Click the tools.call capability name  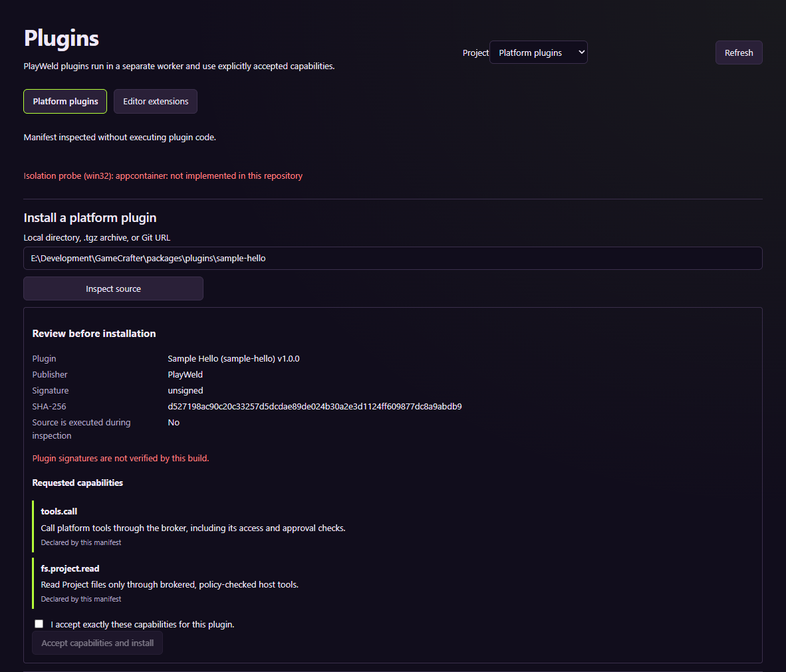59,511
